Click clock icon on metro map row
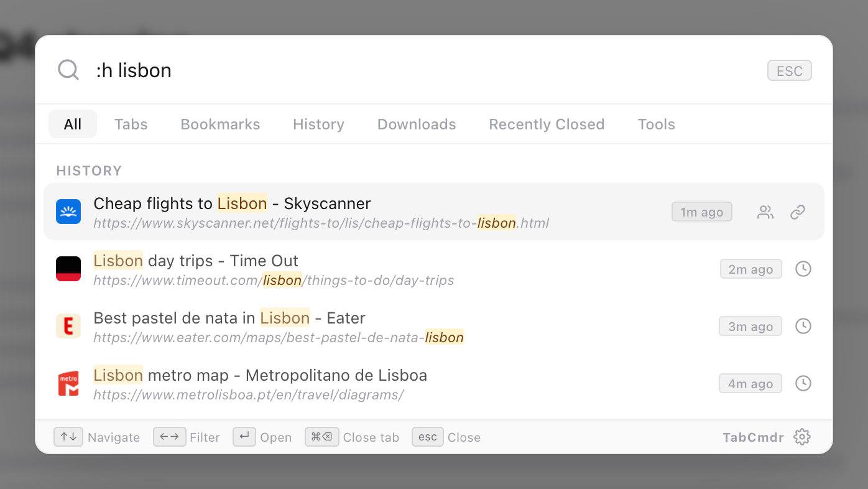Screen dimensions: 868x489 (x=803, y=383)
